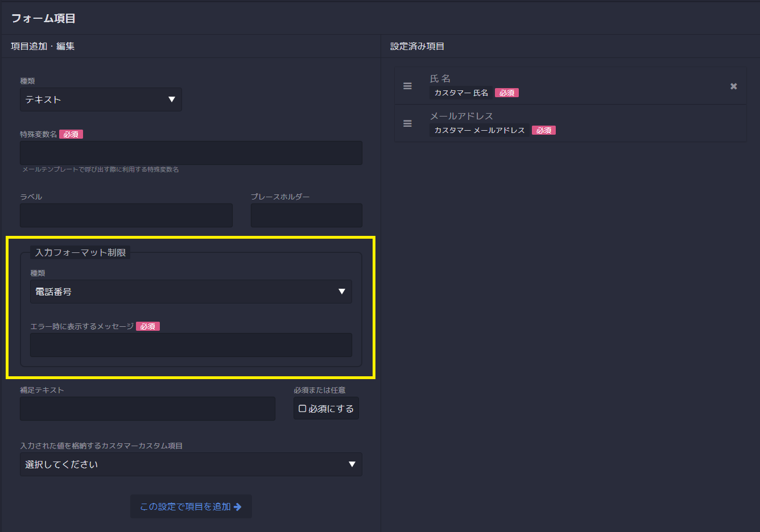Toggle required setting for the new field
Screen dimensions: 760x532
tap(326, 408)
